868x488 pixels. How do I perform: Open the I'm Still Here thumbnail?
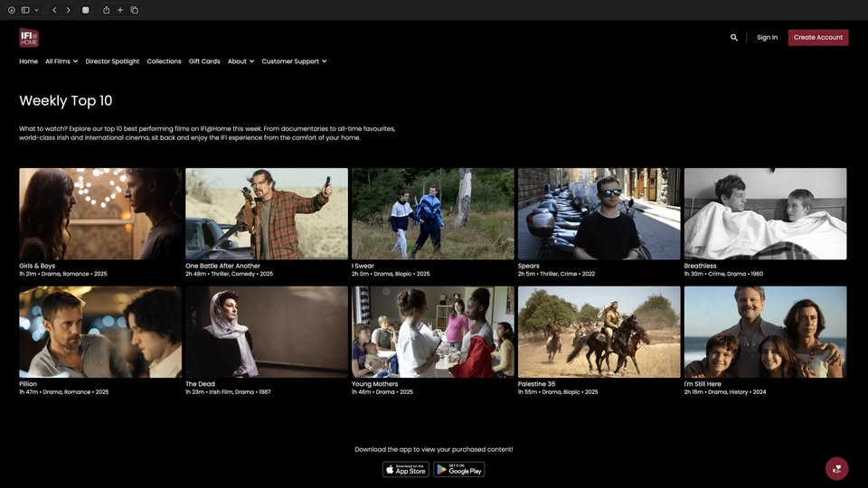pos(765,332)
